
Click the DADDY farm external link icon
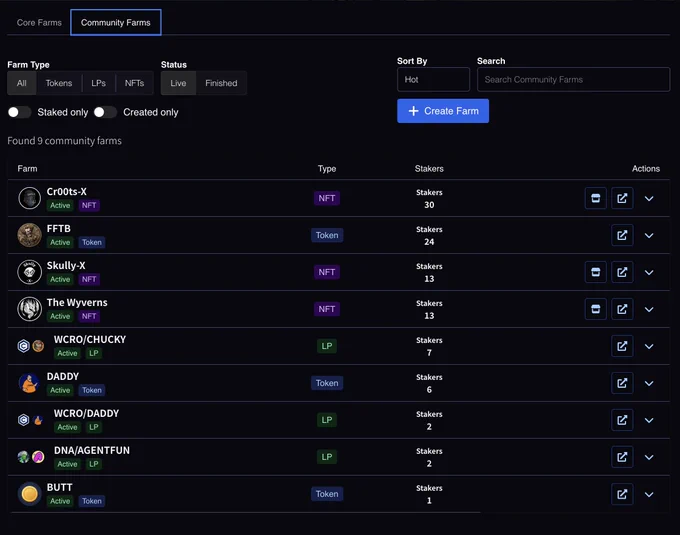click(x=622, y=383)
